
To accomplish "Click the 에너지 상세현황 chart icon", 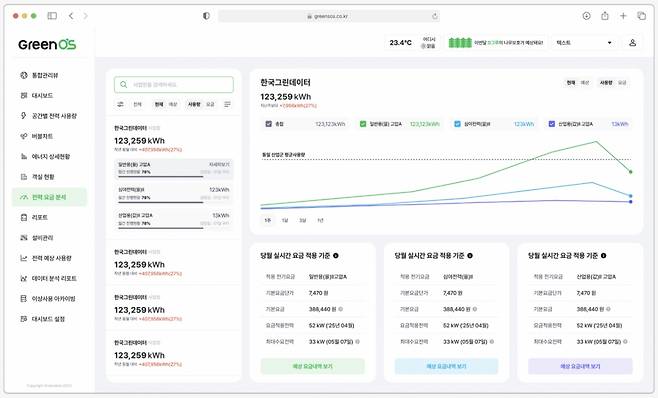I will click(x=24, y=156).
